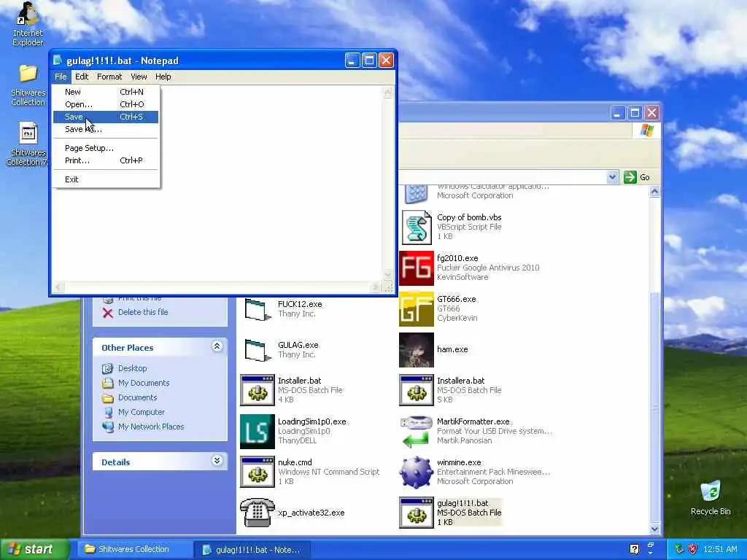The width and height of the screenshot is (747, 560).
Task: Collapse the Other Places panel
Action: coord(217,346)
